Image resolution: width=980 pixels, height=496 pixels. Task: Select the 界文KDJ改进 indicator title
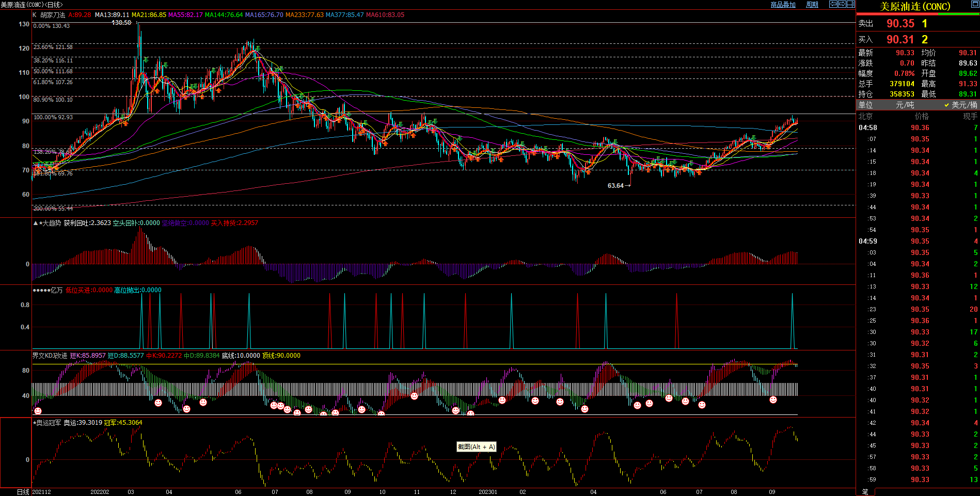click(x=50, y=356)
